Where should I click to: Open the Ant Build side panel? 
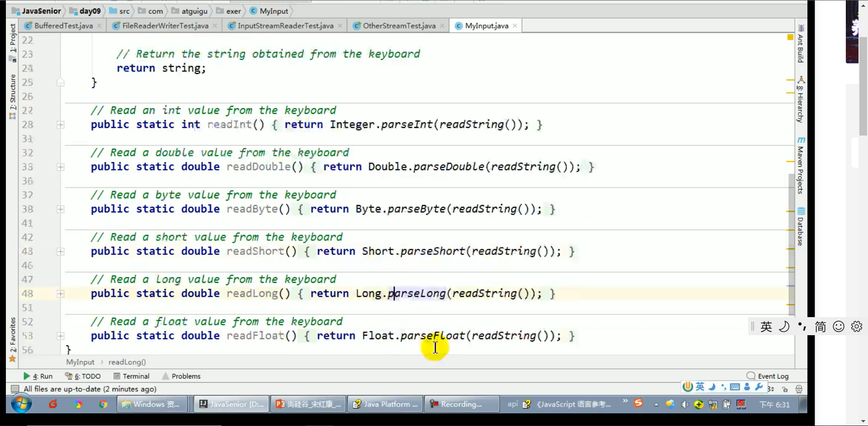click(801, 44)
